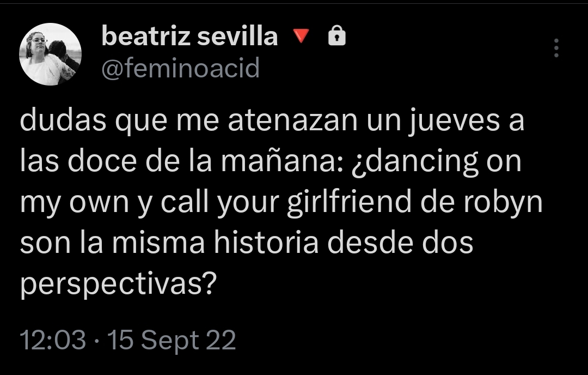Open the @feminoacid handle link

click(180, 69)
